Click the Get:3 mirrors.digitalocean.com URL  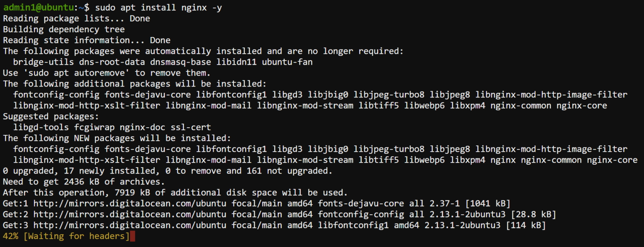(x=130, y=226)
